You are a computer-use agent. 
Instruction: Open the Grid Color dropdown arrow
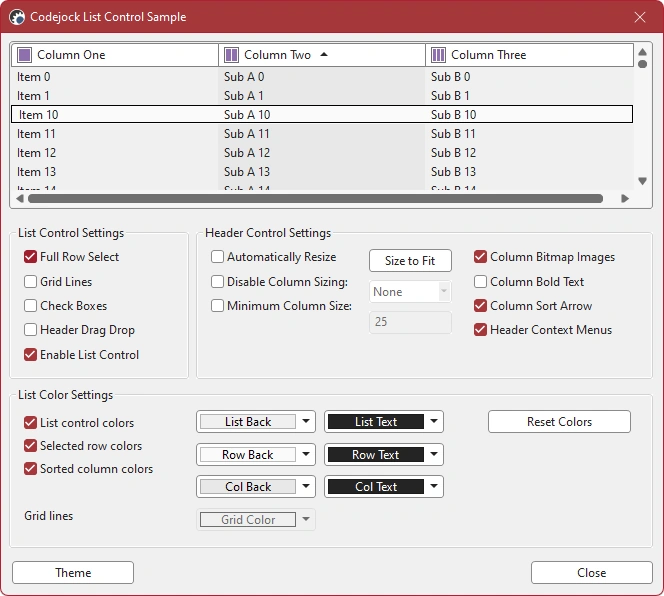(306, 519)
